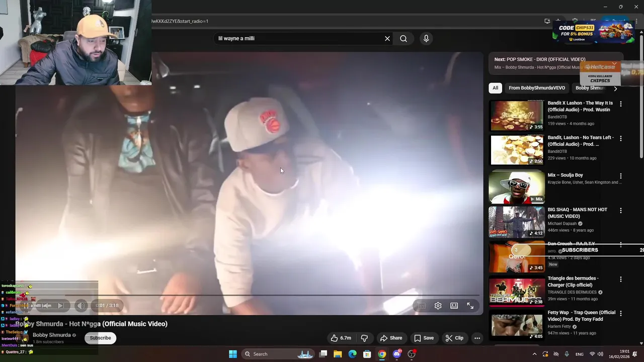Clear the YouTube search box text
644x362 pixels.
(387, 38)
